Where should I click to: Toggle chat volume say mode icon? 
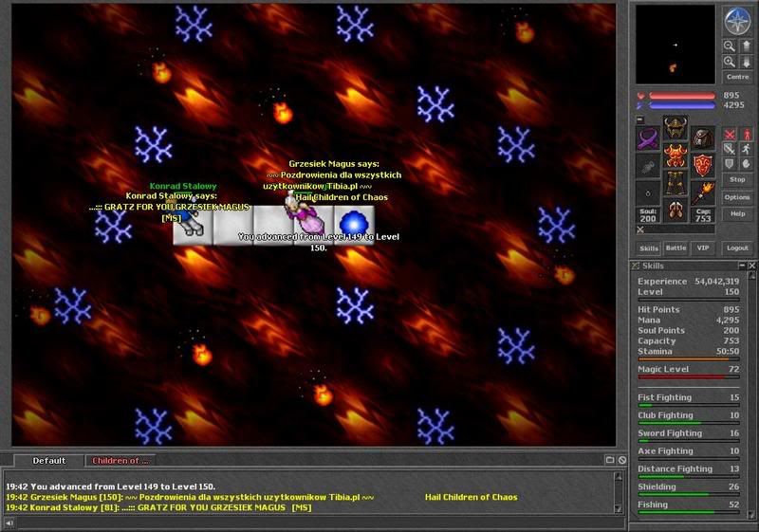coord(9,523)
